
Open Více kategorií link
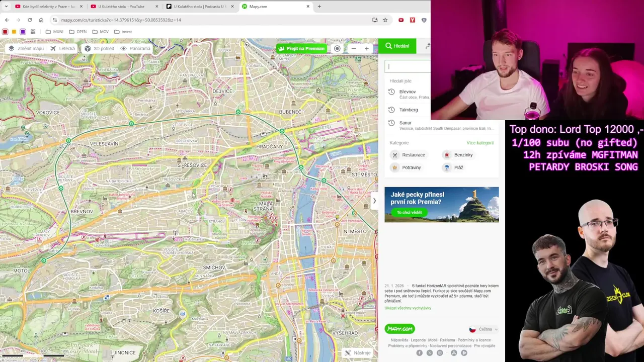point(480,143)
